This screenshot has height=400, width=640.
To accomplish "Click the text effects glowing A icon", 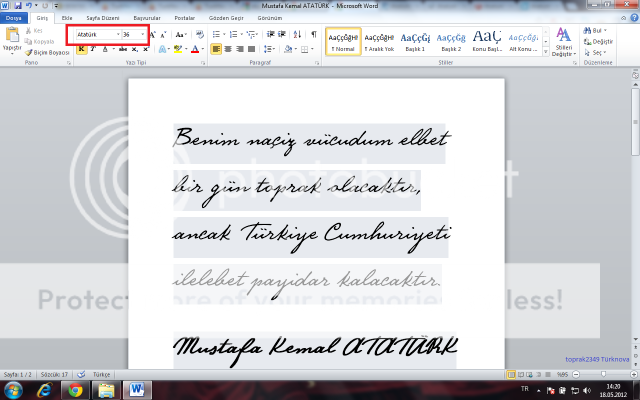I will [162, 49].
